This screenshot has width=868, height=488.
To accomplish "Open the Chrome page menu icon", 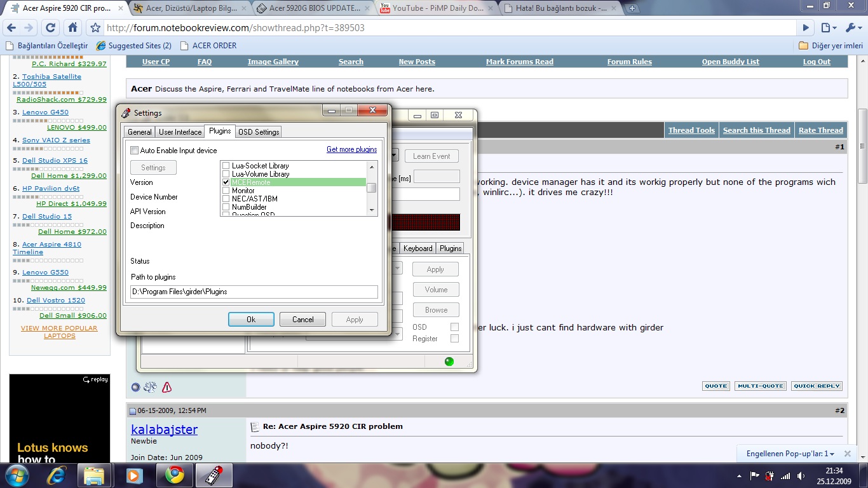I will [x=828, y=28].
